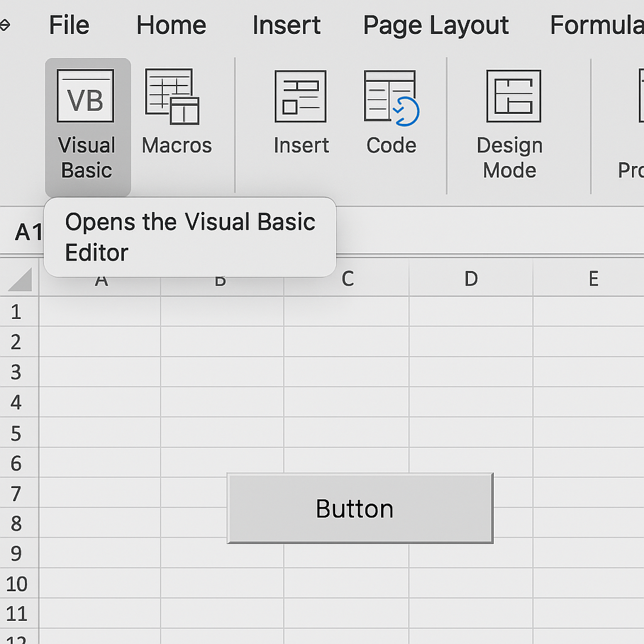Switch to the Home tab
Screen dimensions: 644x644
pyautogui.click(x=171, y=25)
